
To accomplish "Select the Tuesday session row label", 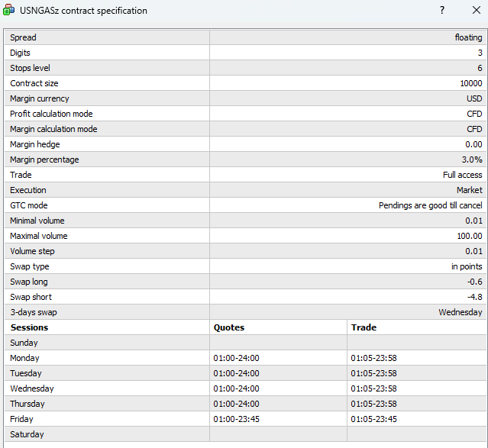I will [25, 373].
